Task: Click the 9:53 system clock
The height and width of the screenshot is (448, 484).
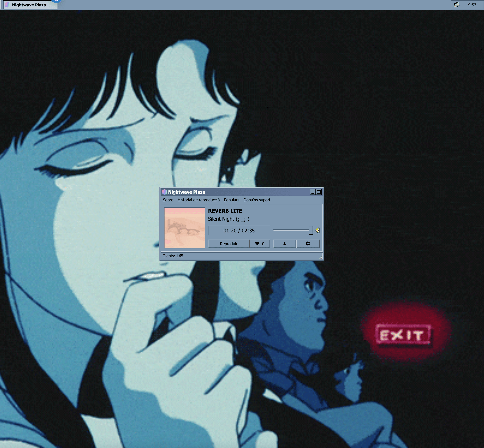Action: point(472,5)
